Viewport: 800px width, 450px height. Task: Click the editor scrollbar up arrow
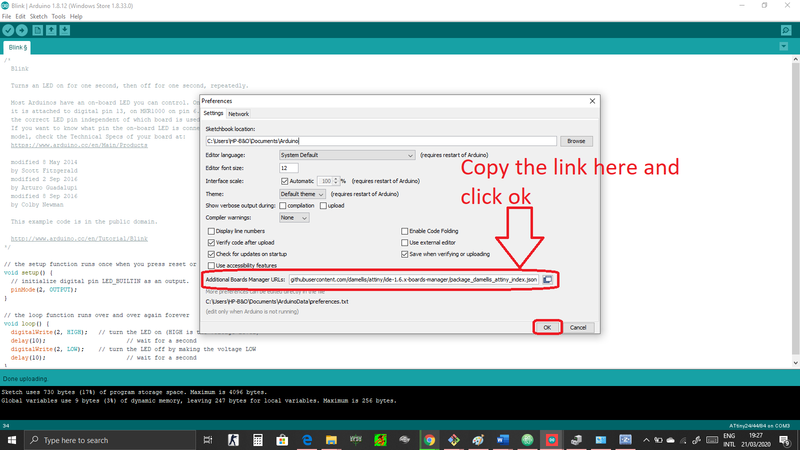tap(795, 60)
